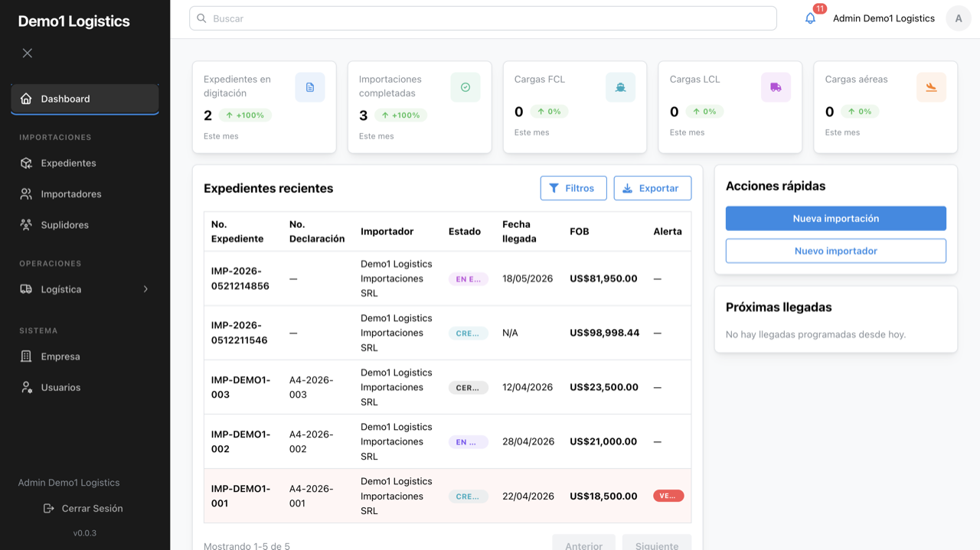980x550 pixels.
Task: Click the funnel icon in Filtros button
Action: [554, 188]
